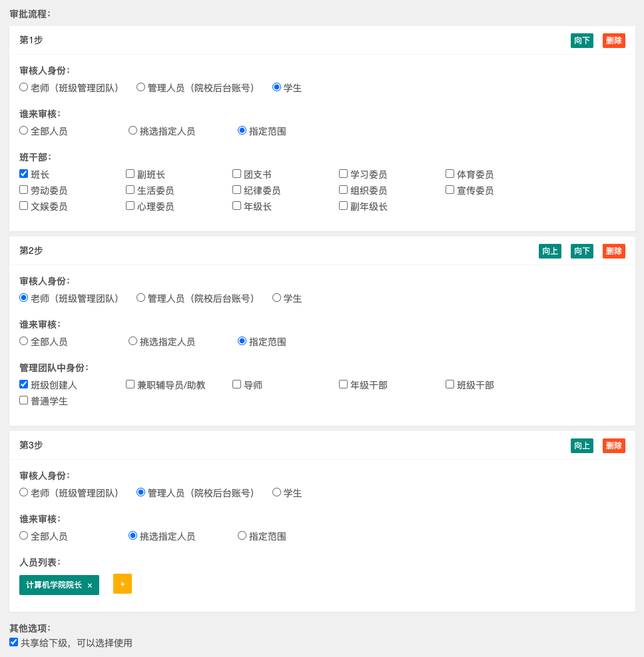
Task: Select 指定范围 radio in step 3
Action: pos(242,536)
